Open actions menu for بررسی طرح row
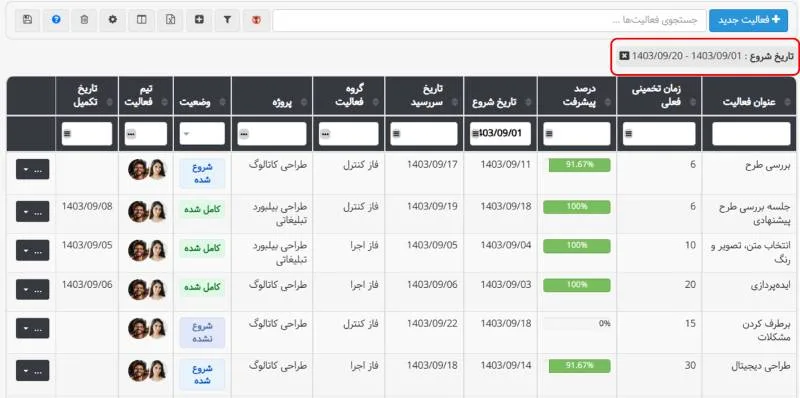 [33, 169]
